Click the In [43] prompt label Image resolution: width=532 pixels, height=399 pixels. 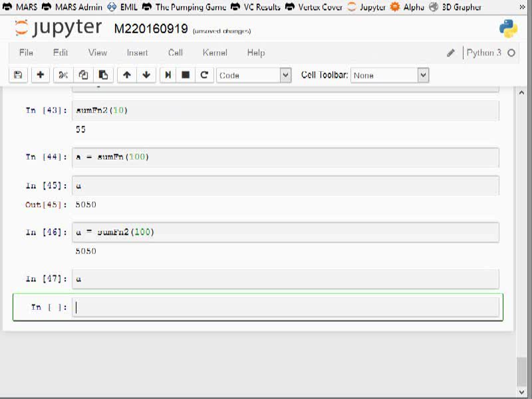pos(47,110)
